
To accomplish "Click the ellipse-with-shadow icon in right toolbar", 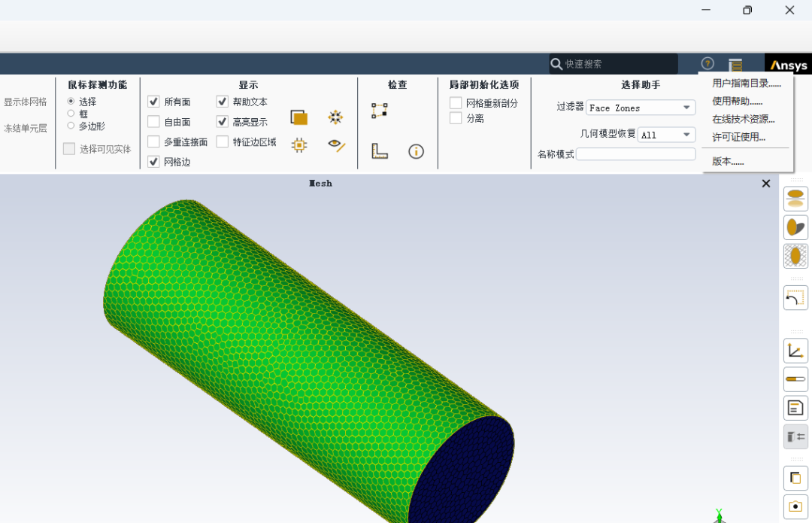I will click(795, 227).
